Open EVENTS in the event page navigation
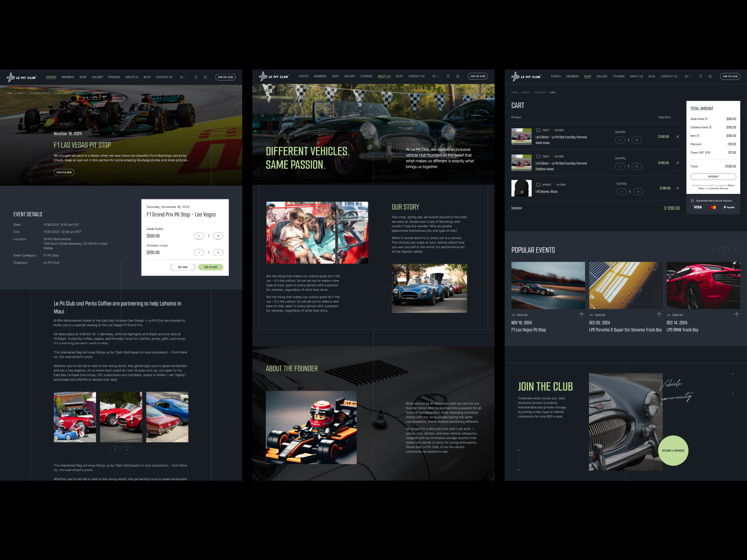 51,77
